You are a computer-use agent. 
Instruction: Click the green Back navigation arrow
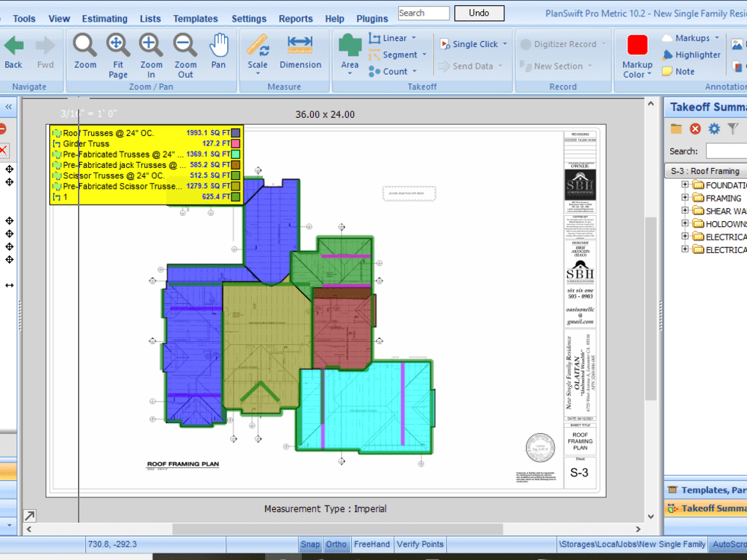coord(13,46)
